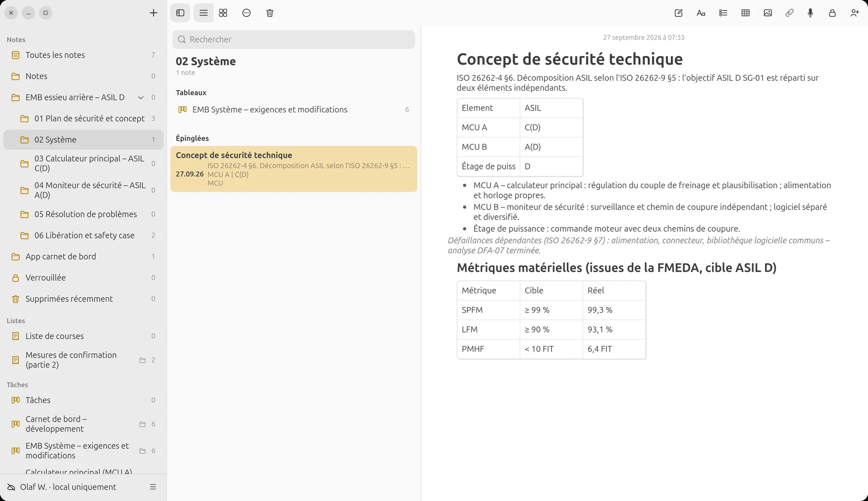
Task: Click the offline cloud sync icon
Action: (x=11, y=487)
